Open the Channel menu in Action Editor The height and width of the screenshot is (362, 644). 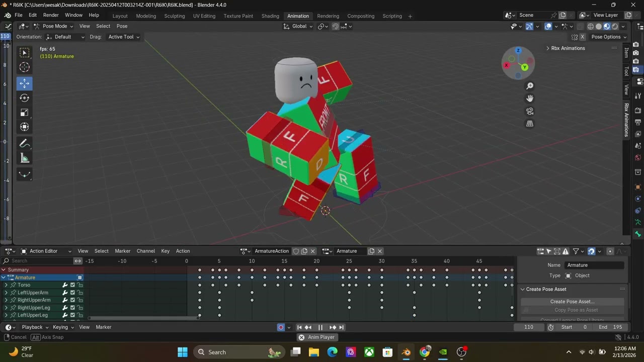(x=145, y=251)
